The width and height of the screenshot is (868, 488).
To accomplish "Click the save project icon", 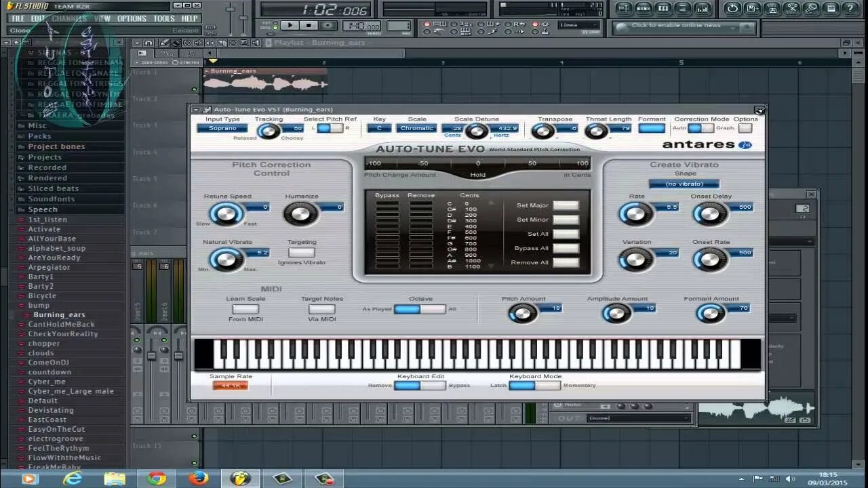I will [752, 9].
